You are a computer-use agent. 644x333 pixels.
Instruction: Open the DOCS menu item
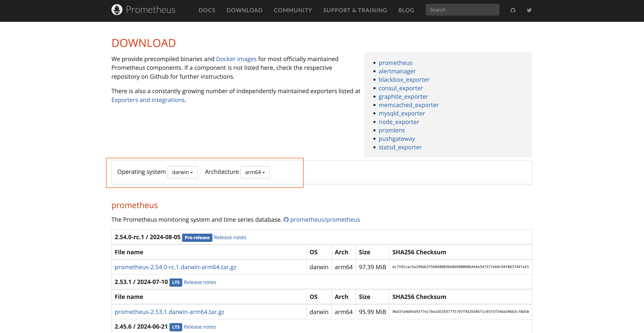(207, 10)
